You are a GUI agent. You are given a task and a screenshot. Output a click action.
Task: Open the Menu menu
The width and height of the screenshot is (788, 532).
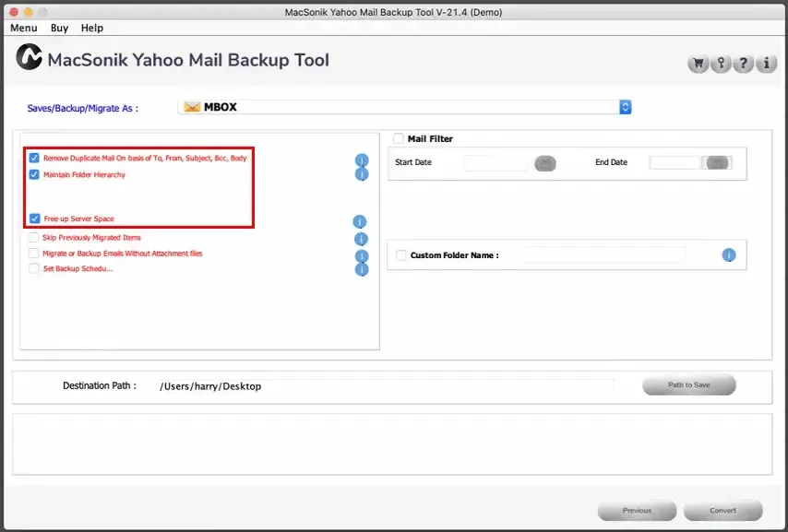(24, 28)
